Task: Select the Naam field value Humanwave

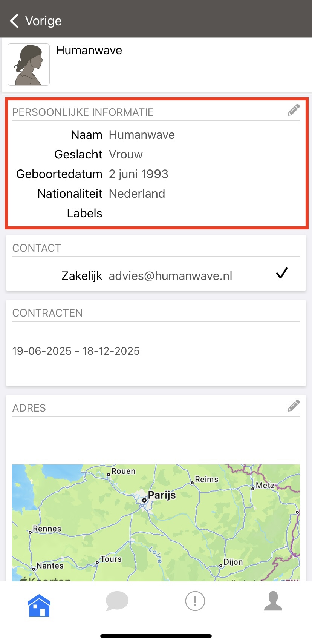Action: [x=142, y=135]
